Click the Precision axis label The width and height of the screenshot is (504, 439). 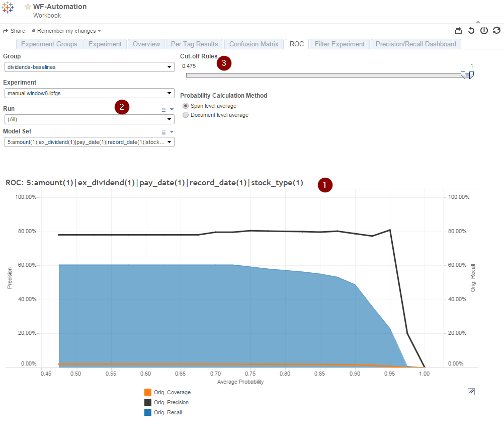tap(10, 278)
